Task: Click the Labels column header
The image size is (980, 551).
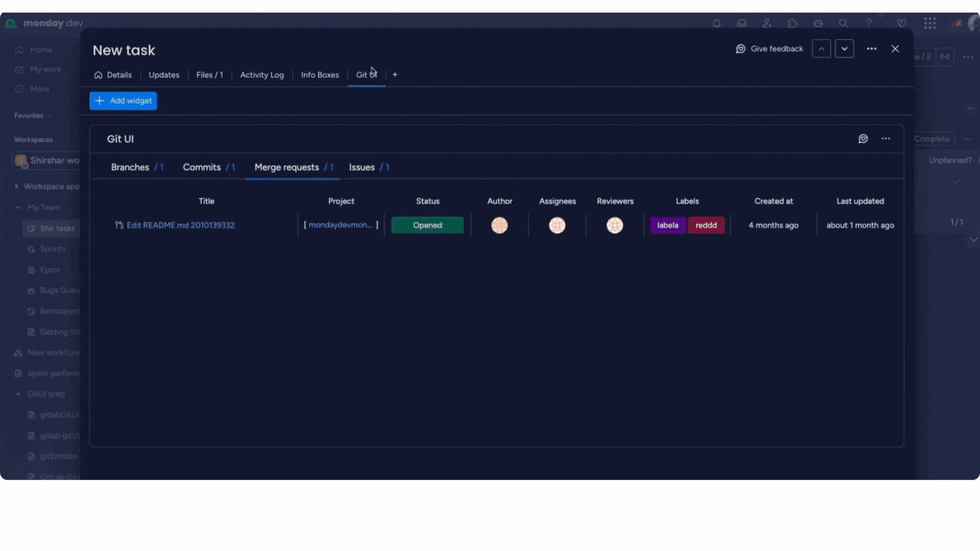Action: [688, 202]
